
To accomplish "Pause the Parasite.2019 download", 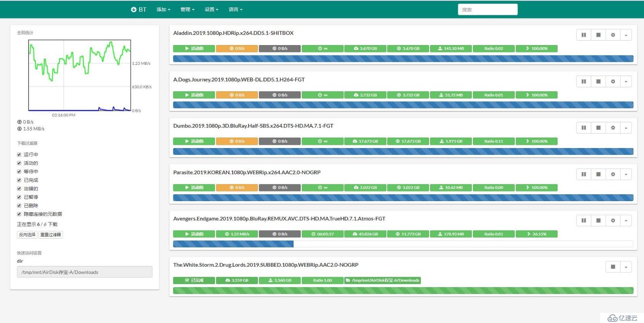I will point(584,174).
